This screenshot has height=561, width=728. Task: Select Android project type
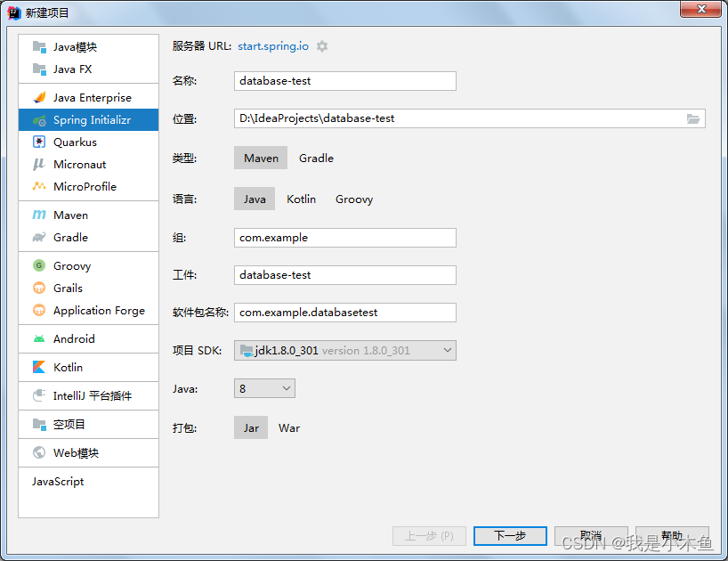[89, 339]
